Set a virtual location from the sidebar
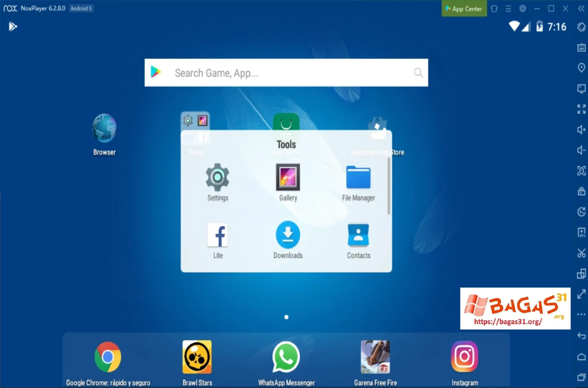Screen dimensions: 588x388 pos(582,68)
